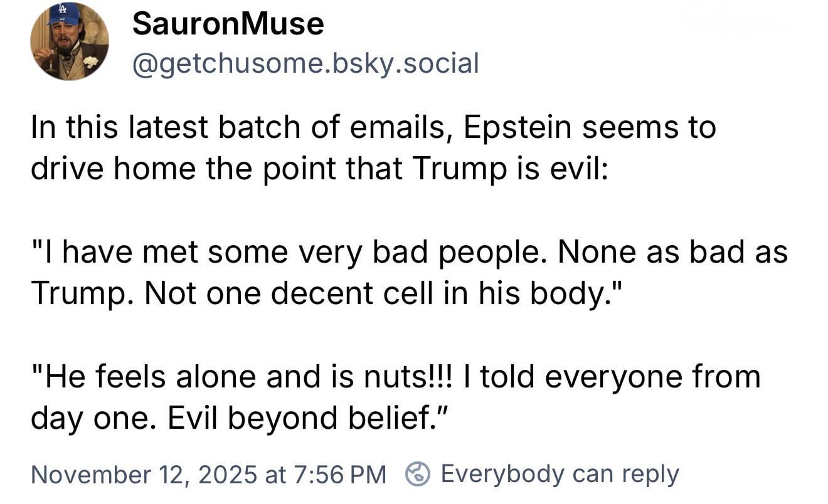Click "I have met some very bad people" quote
The height and width of the screenshot is (504, 828).
tap(290, 252)
